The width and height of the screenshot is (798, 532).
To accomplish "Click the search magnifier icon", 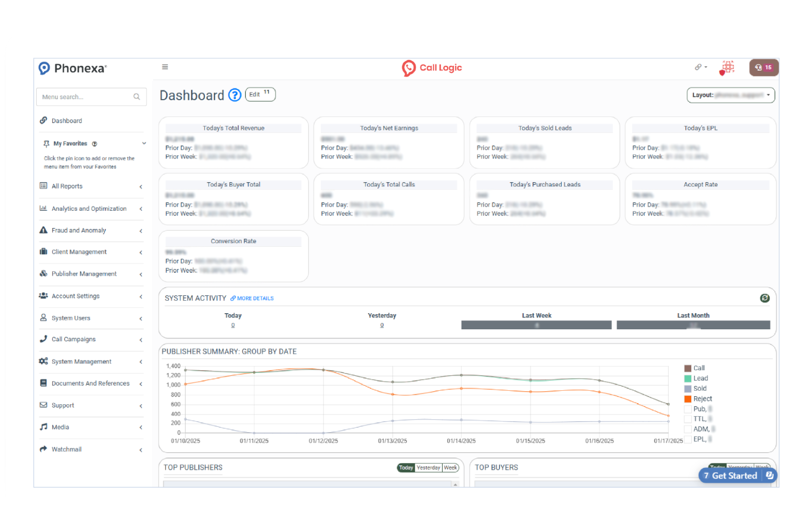I will point(136,97).
